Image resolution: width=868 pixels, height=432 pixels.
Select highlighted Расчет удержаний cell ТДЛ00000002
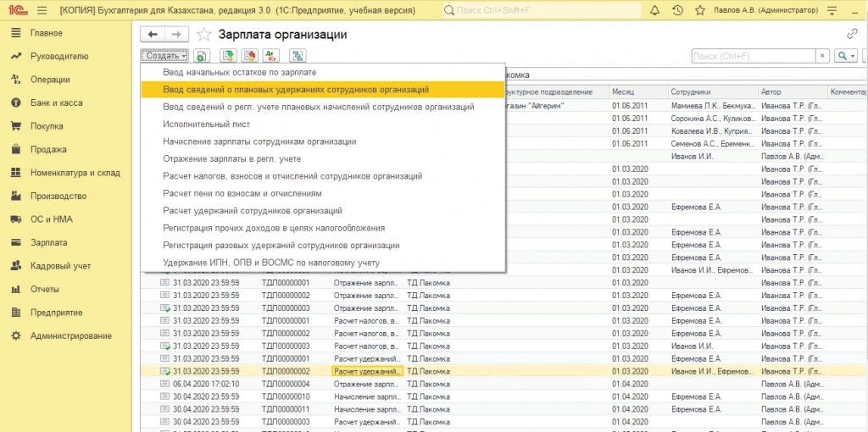pos(368,371)
